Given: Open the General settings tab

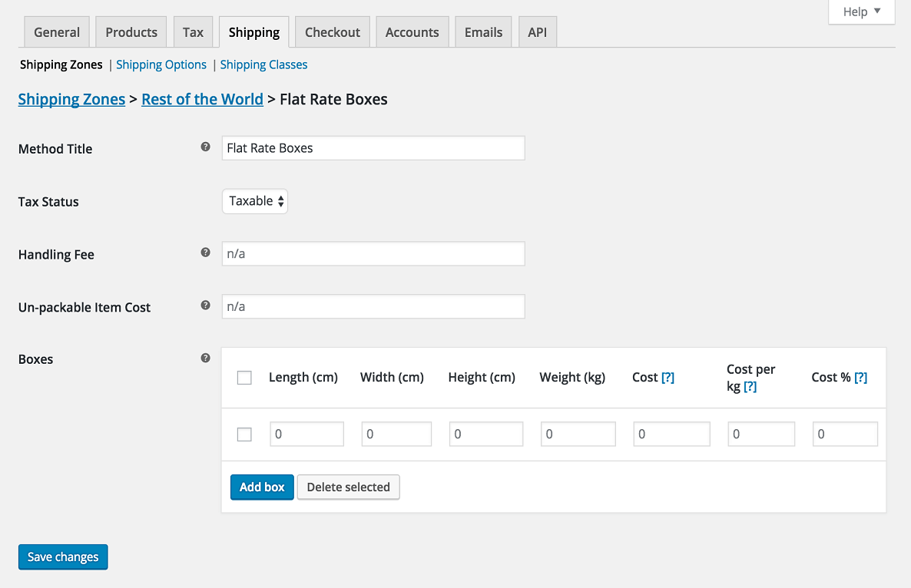Looking at the screenshot, I should (56, 31).
